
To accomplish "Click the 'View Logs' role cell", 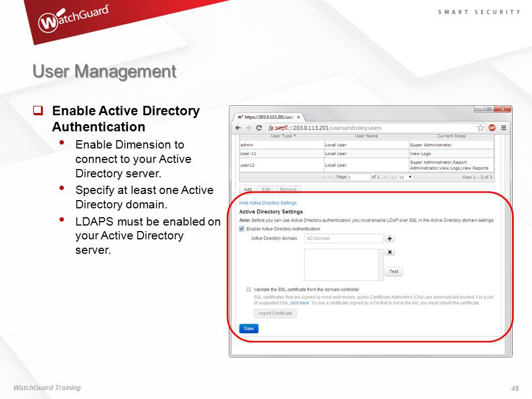I will [451, 154].
